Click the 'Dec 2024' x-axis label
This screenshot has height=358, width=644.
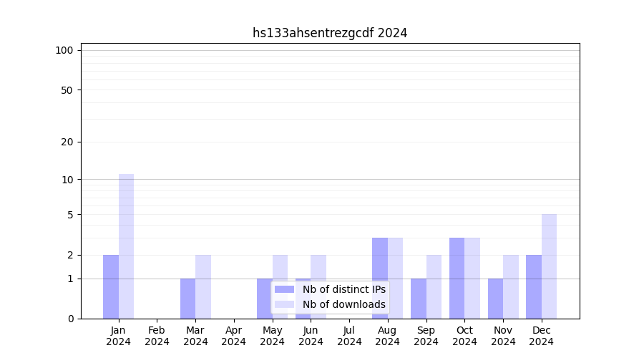[x=541, y=336]
